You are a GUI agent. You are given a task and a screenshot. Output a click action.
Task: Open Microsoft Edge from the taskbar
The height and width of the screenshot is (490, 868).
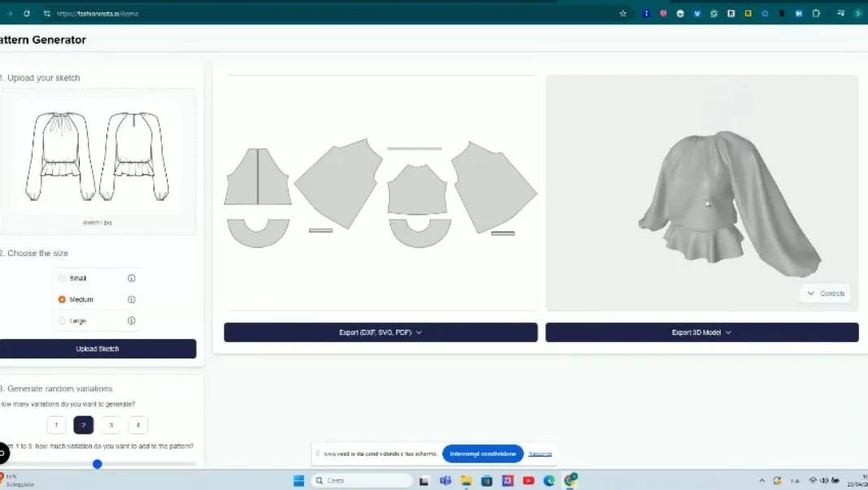[x=549, y=480]
